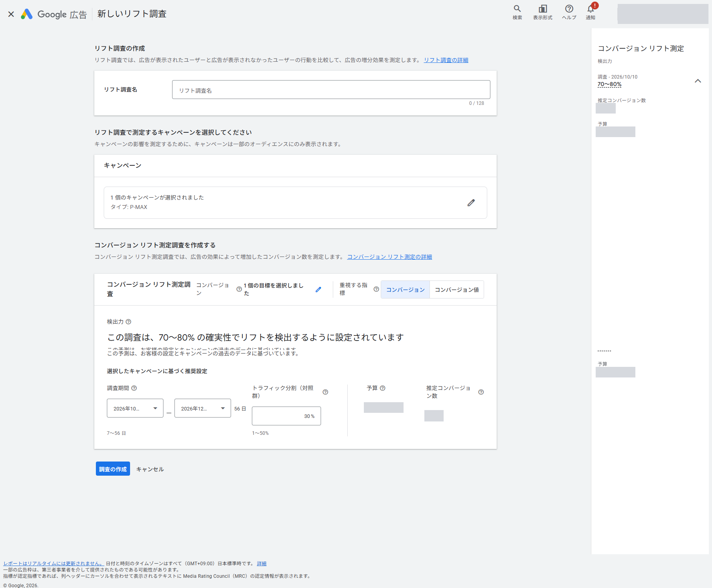The width and height of the screenshot is (712, 588).
Task: Open the ヘルプ help icon
Action: pos(569,12)
